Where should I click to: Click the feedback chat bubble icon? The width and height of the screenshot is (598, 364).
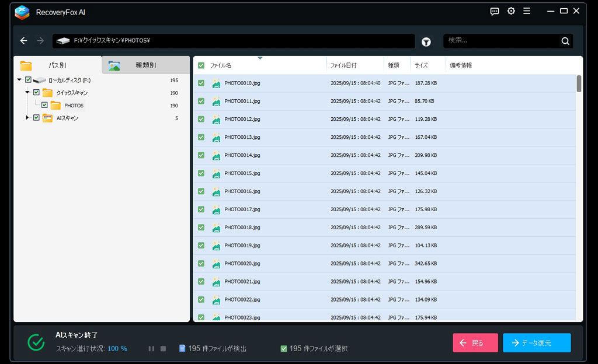[x=495, y=11]
